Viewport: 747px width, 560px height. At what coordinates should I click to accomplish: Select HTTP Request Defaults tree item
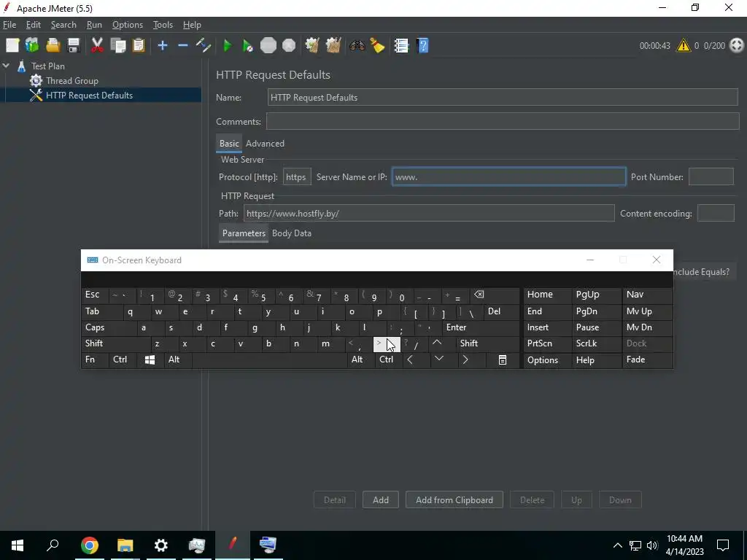point(89,96)
